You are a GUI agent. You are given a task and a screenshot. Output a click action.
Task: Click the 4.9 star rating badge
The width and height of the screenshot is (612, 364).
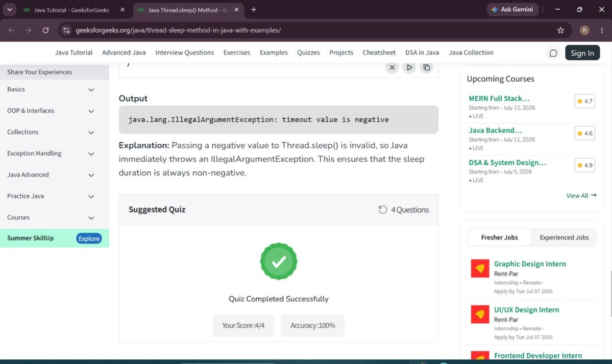(584, 165)
